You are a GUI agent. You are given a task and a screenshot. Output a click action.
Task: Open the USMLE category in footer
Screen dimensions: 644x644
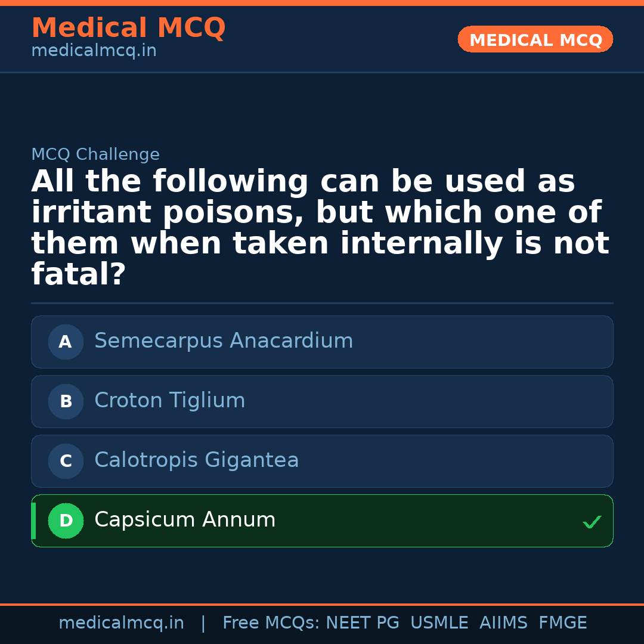(x=439, y=622)
